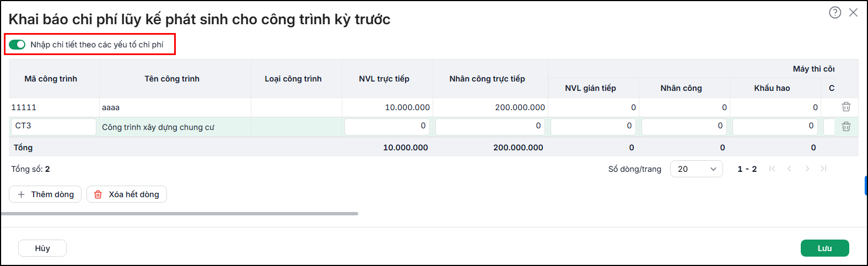Screen dimensions: 868x266
Task: Jump to first page icon
Action: click(x=772, y=169)
